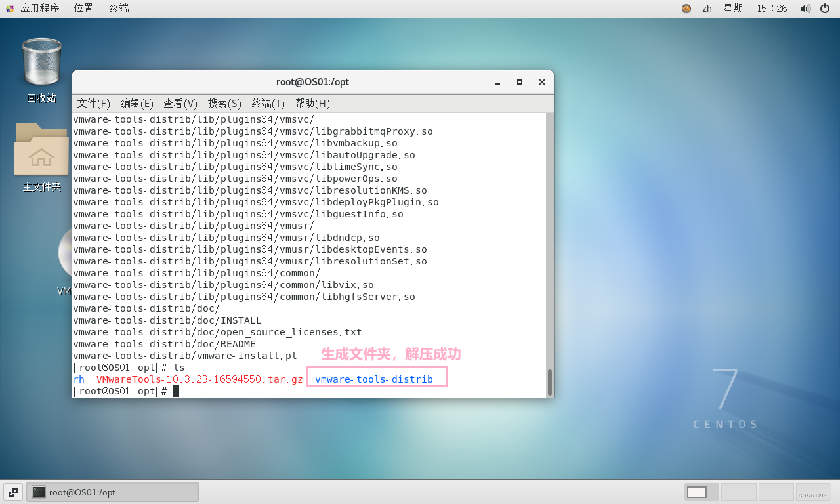Image resolution: width=840 pixels, height=504 pixels.
Task: Click the root@OS01:/opt taskbar button
Action: (112, 491)
